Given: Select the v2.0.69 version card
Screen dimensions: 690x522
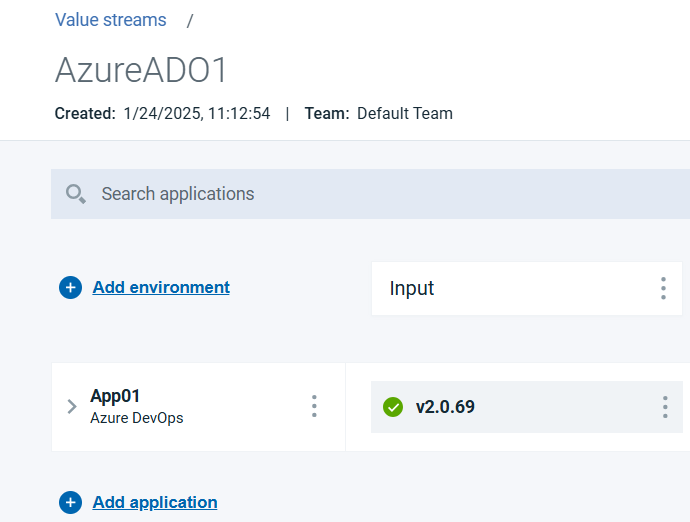Looking at the screenshot, I should pyautogui.click(x=520, y=407).
